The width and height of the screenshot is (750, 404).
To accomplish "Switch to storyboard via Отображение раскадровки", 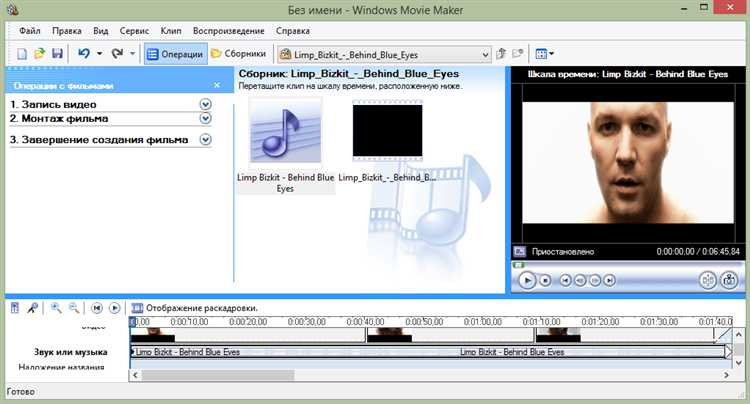I will 195,308.
